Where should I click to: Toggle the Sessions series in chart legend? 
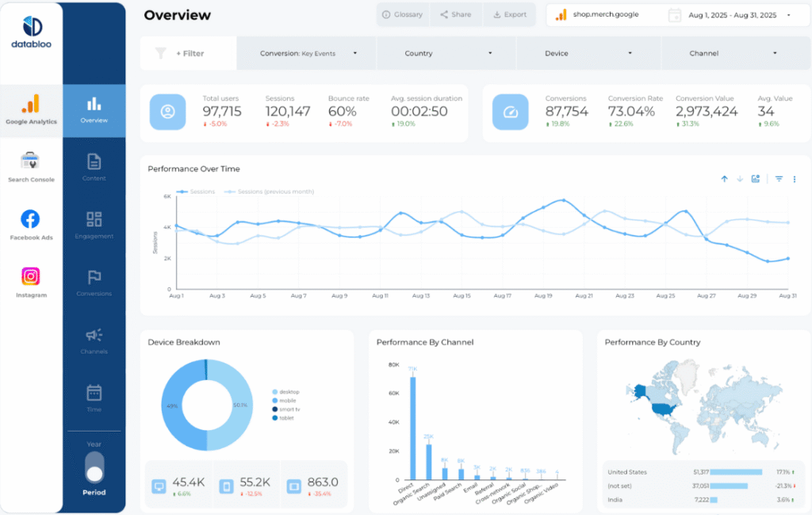(x=196, y=191)
